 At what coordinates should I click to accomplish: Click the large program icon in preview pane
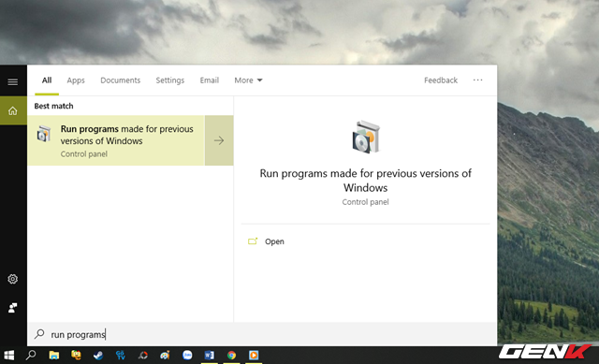coord(366,138)
